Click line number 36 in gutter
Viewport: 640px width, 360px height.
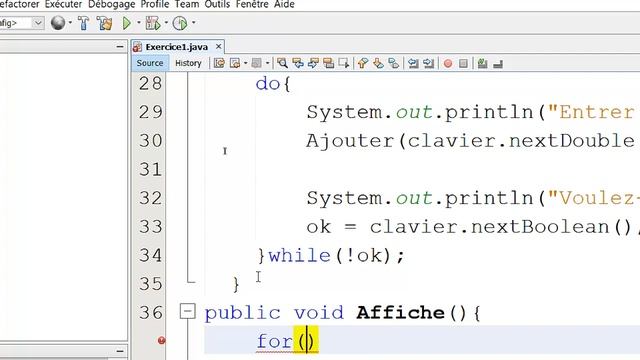point(150,313)
